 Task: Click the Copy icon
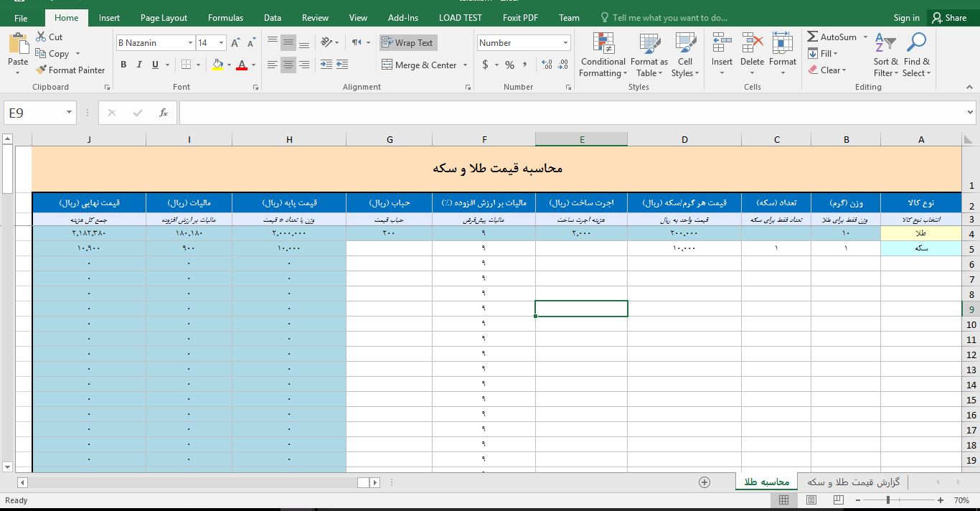[x=39, y=54]
